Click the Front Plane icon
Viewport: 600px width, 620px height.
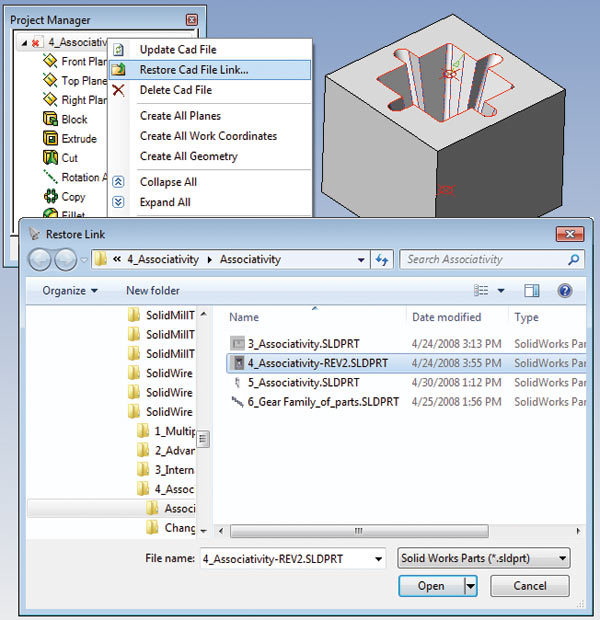pyautogui.click(x=50, y=61)
